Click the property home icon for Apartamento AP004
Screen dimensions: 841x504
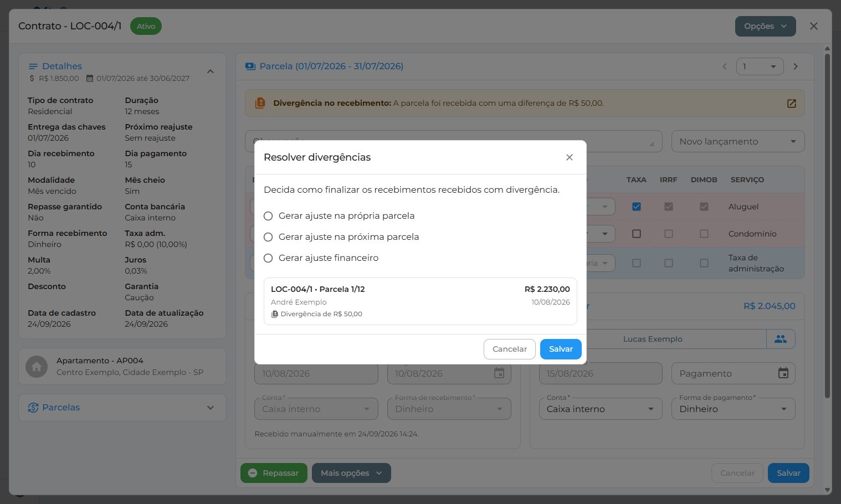pos(37,367)
